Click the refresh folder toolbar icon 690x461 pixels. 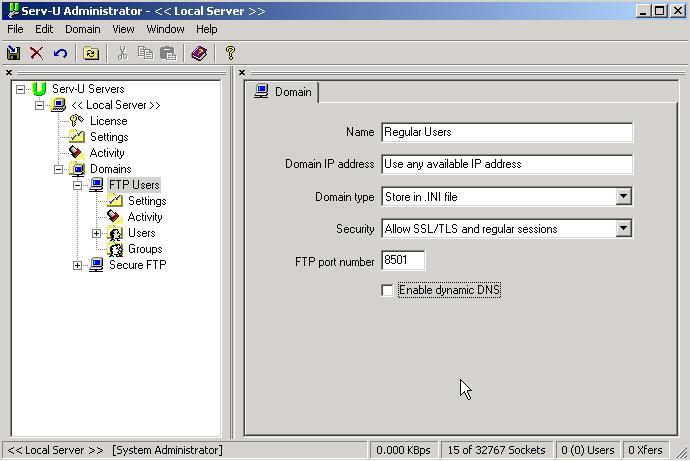click(x=91, y=53)
